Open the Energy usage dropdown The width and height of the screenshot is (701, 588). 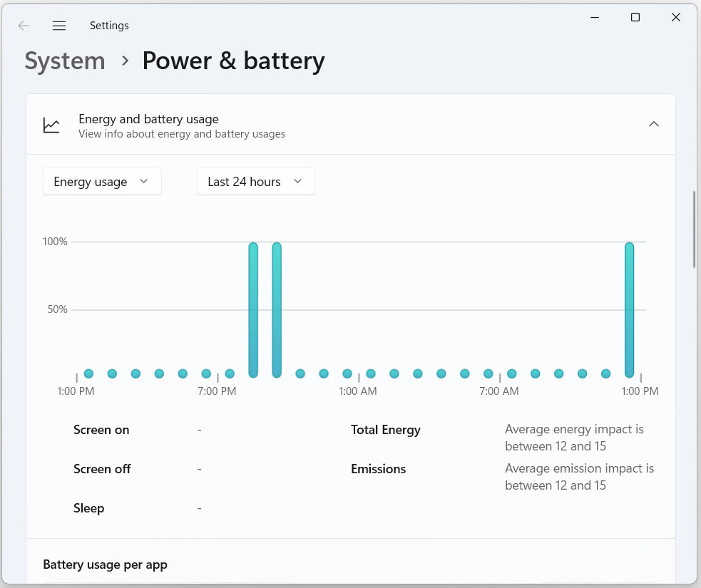tap(102, 182)
